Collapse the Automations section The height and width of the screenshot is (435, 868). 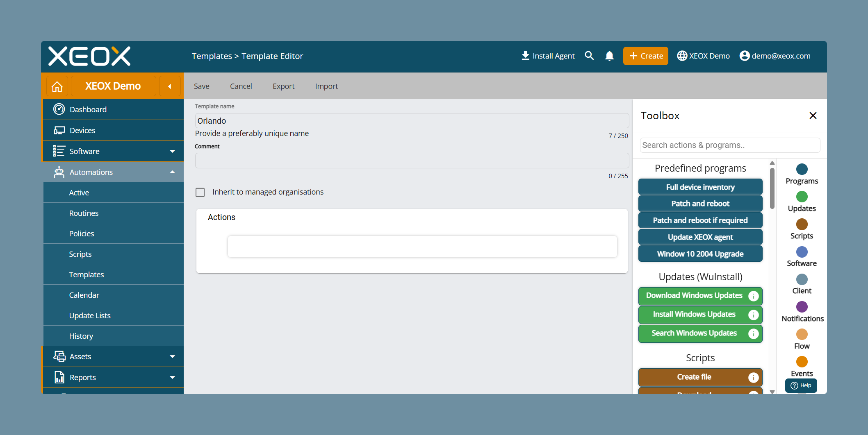(173, 172)
